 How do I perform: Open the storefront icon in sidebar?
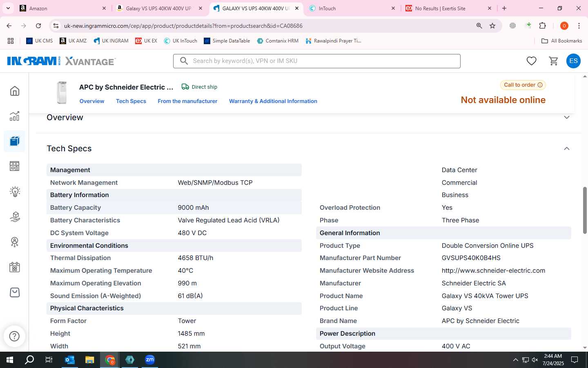click(15, 166)
